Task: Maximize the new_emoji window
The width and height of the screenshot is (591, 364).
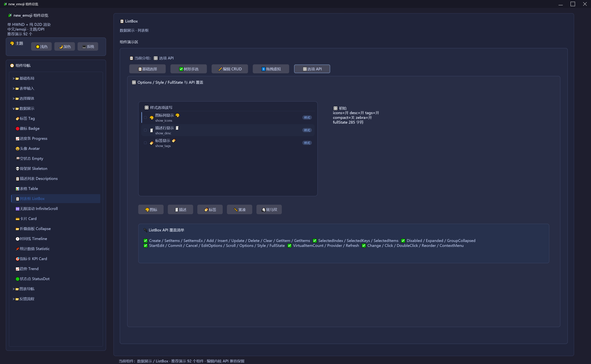Action: 573,4
